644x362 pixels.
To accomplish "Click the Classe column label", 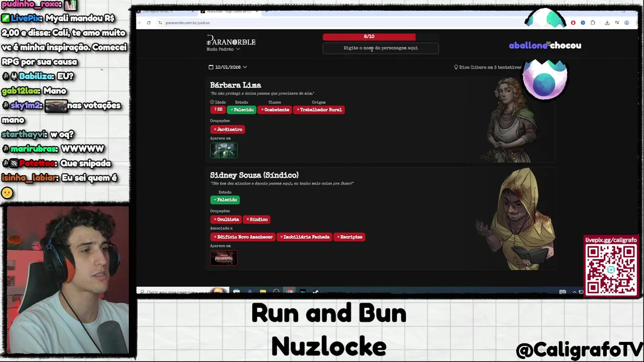I will pyautogui.click(x=275, y=102).
